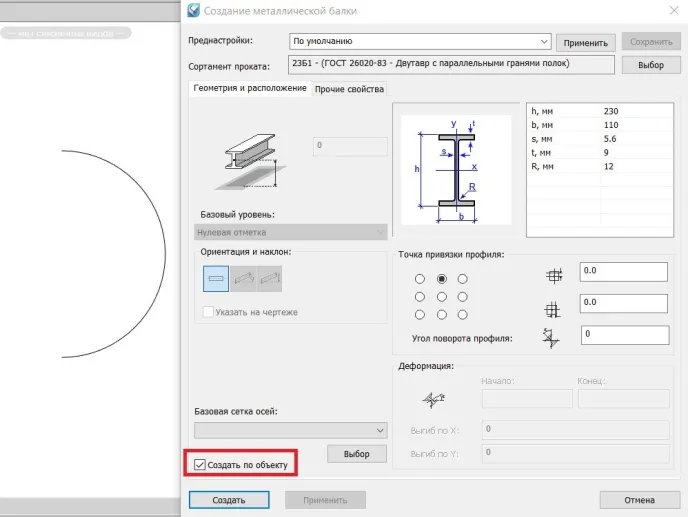Click the lower offset icon beside second 0.0 field
688x517 pixels.
pyautogui.click(x=551, y=309)
